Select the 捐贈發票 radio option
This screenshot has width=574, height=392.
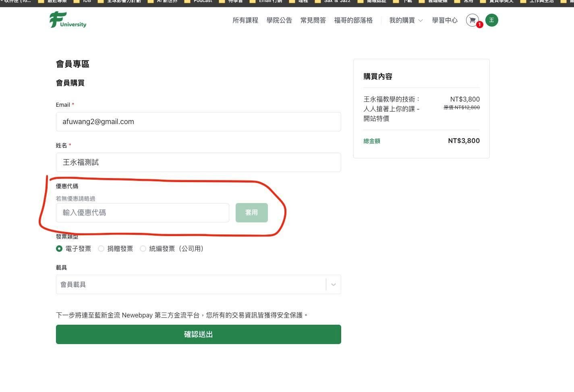(101, 249)
